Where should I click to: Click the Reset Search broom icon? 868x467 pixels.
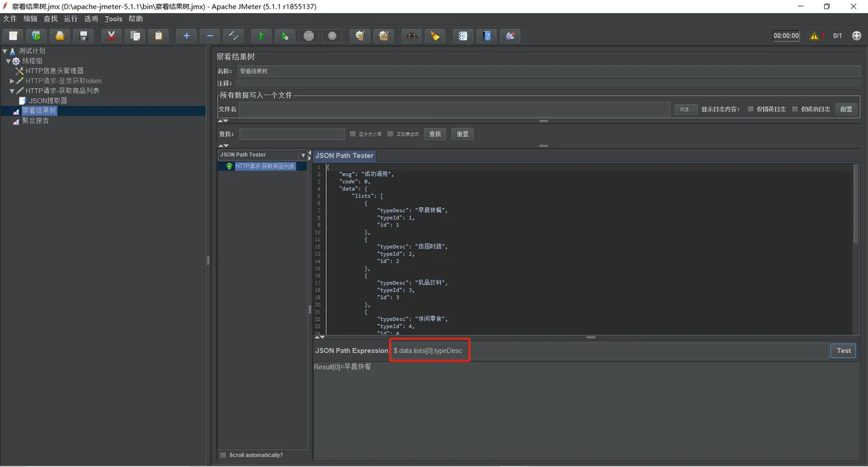coord(435,36)
